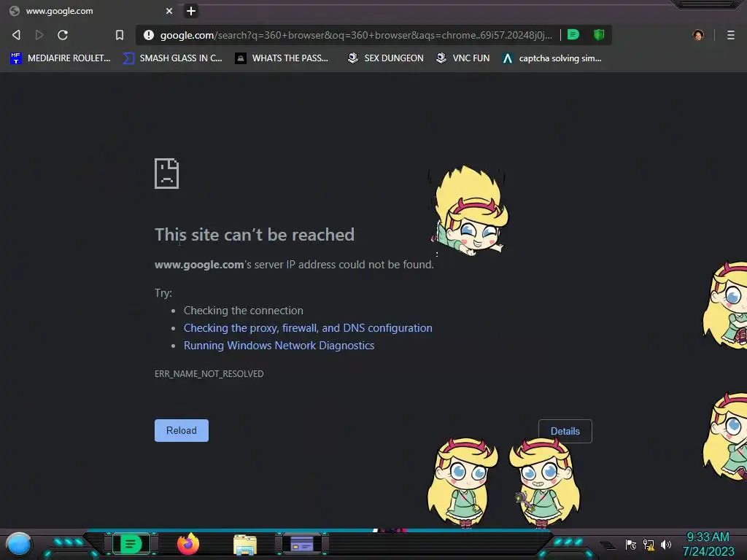
Task: Click the Action Center flag tray icon
Action: [631, 545]
